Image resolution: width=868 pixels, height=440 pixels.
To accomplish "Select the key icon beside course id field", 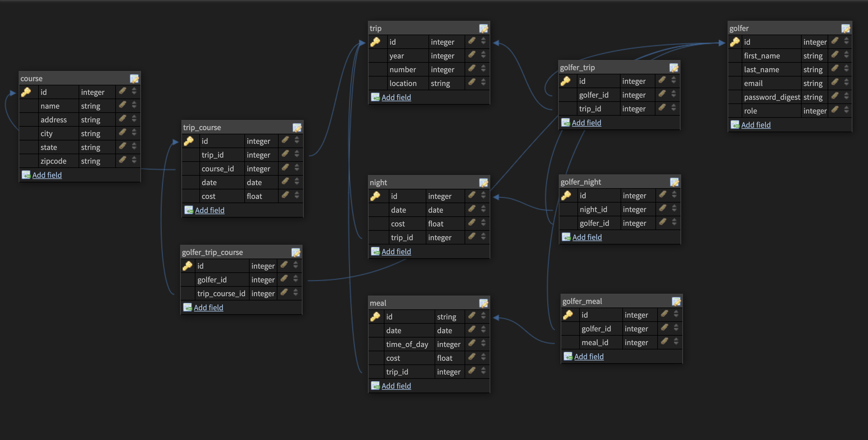I will pos(26,92).
